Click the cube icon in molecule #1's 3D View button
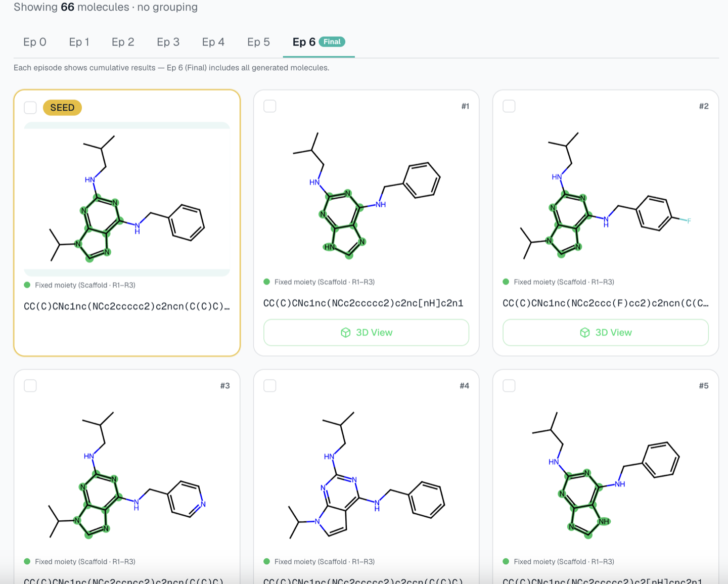Viewport: 728px width, 584px height. click(x=346, y=333)
